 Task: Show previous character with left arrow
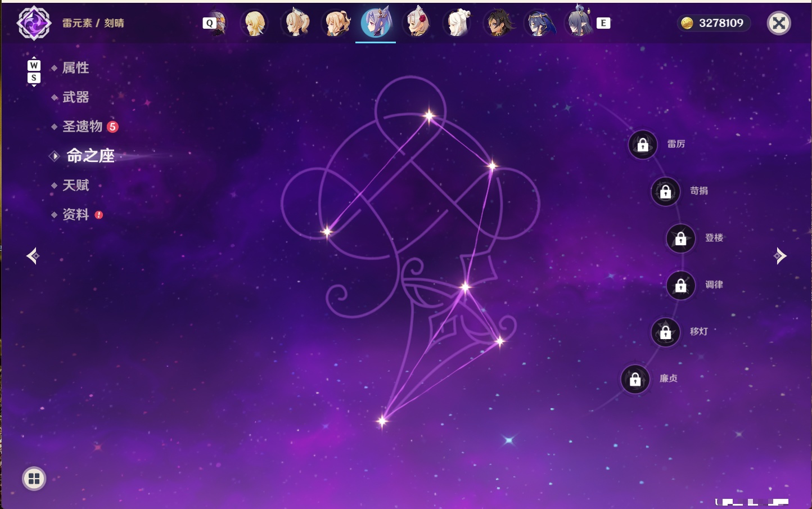coord(33,256)
